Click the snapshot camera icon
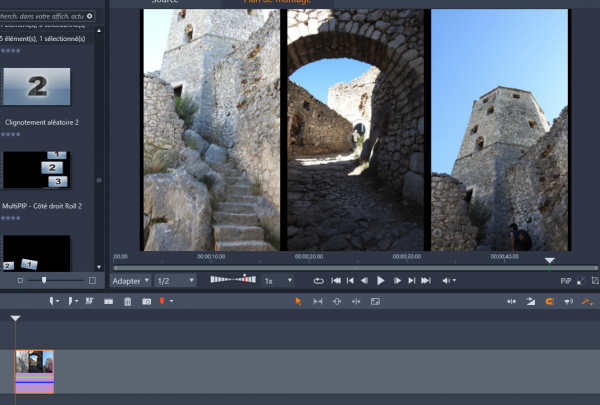The width and height of the screenshot is (600, 405). 146,301
